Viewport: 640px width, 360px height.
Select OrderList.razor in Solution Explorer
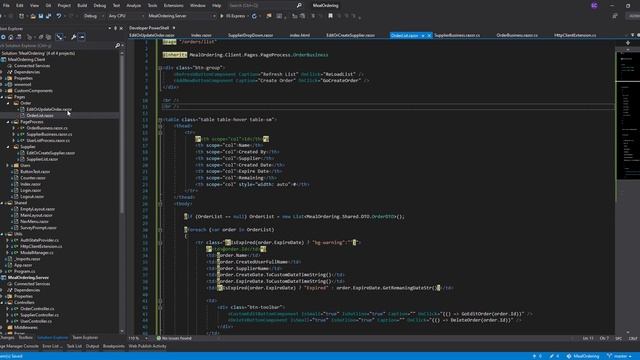pyautogui.click(x=40, y=116)
